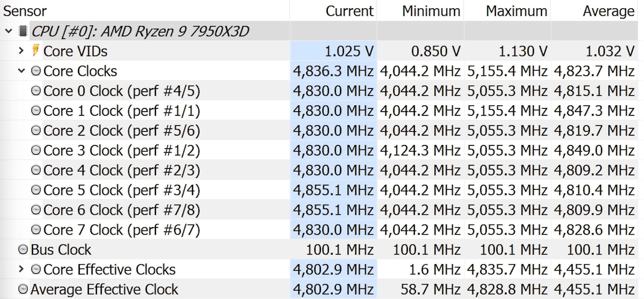Click the Maximum column header
The width and height of the screenshot is (644, 299).
[516, 11]
